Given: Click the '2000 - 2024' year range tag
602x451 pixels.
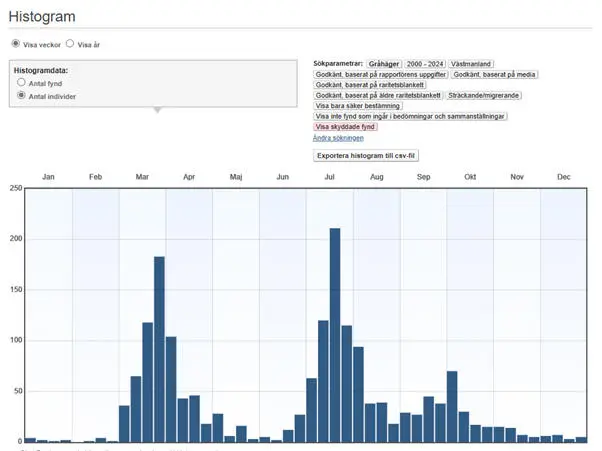Looking at the screenshot, I should click(x=424, y=63).
